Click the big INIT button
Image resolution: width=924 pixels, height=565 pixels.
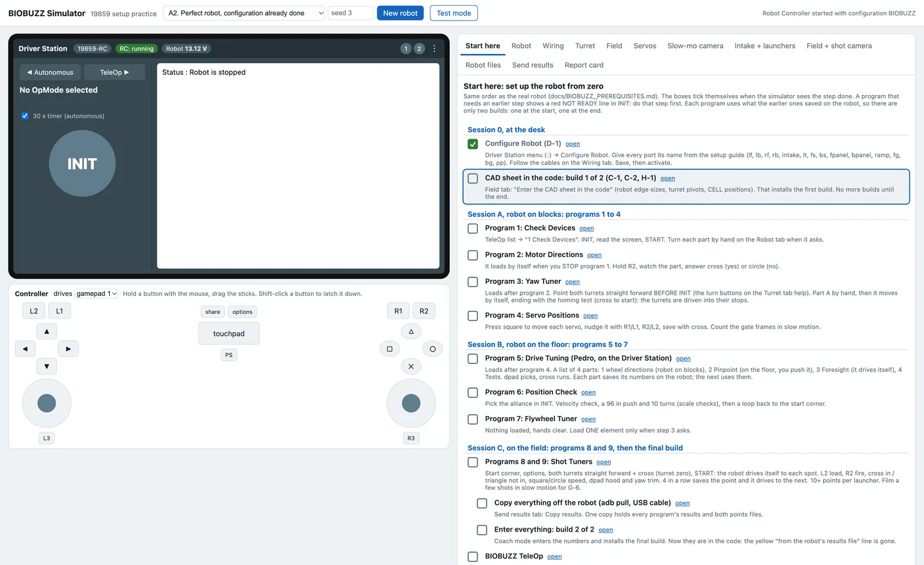coord(82,164)
